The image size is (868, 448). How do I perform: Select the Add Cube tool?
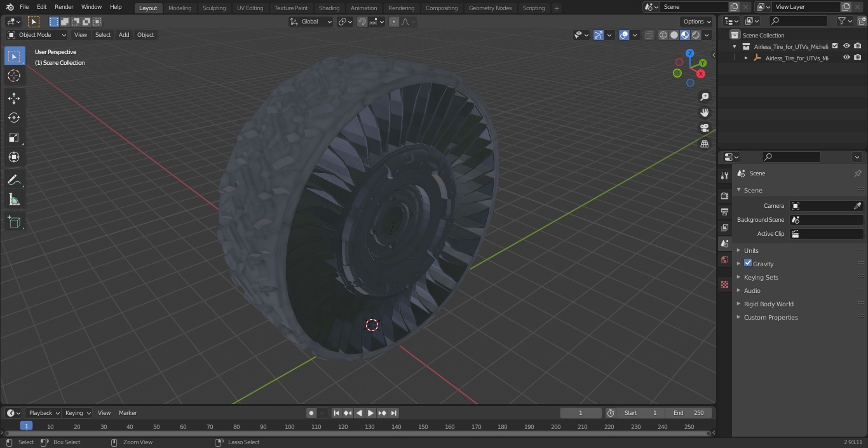coord(14,222)
